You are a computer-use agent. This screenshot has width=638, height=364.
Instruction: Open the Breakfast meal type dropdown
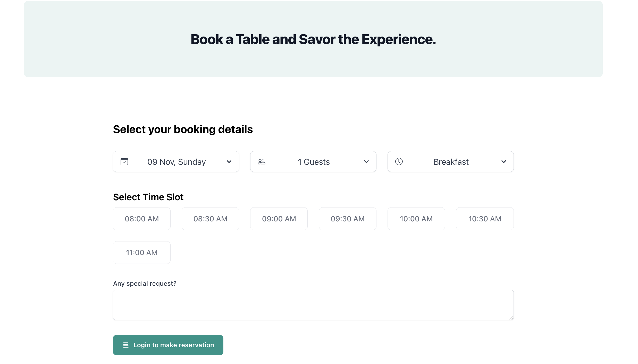coord(503,162)
